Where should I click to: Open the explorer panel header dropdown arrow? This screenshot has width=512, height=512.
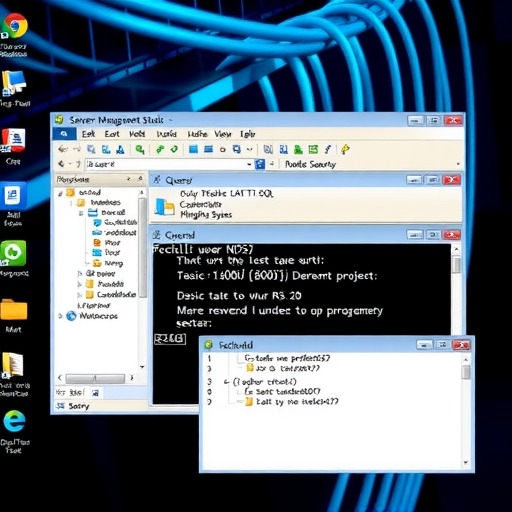[129, 179]
